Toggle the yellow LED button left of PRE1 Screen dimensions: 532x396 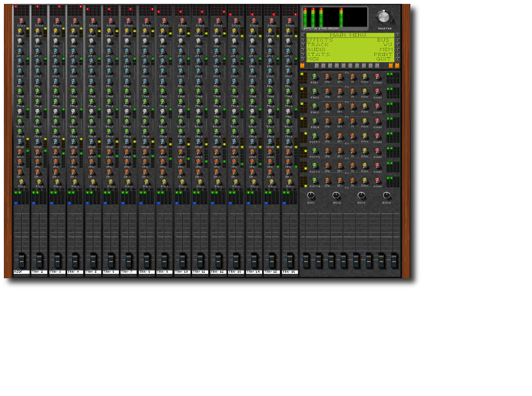[x=302, y=74]
